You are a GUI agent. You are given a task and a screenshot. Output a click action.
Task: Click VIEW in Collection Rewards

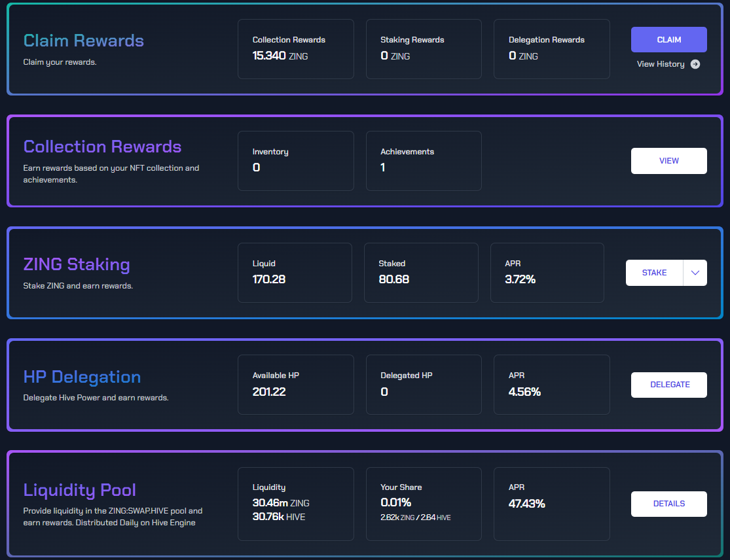tap(669, 161)
